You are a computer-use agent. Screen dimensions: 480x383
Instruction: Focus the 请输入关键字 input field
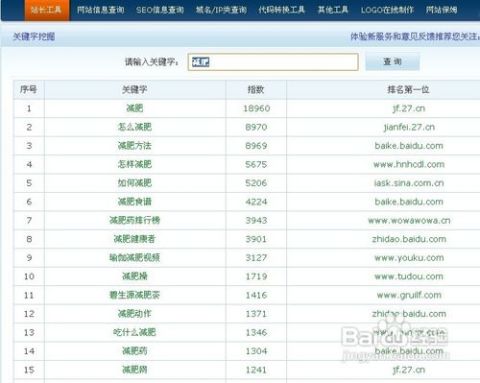pyautogui.click(x=273, y=62)
